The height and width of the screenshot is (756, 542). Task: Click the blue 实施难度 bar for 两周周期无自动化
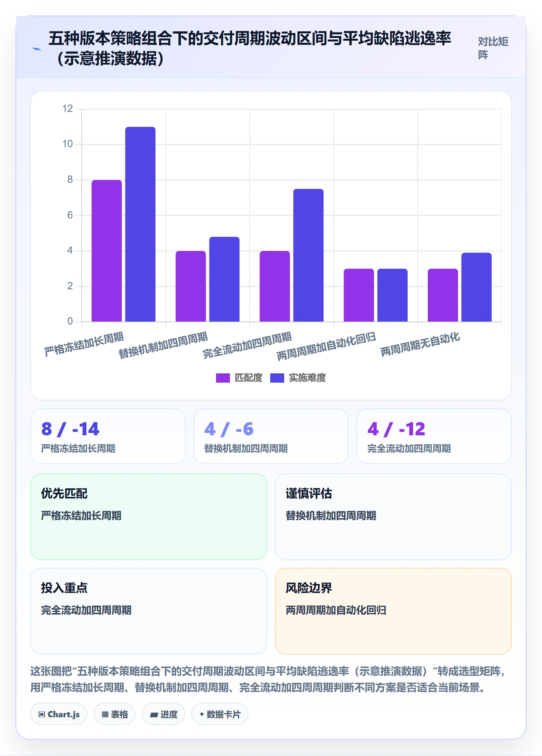point(477,287)
